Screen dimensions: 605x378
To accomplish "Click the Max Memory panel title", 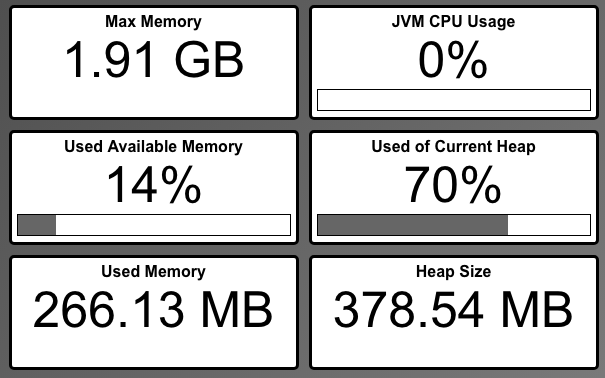I will (153, 22).
